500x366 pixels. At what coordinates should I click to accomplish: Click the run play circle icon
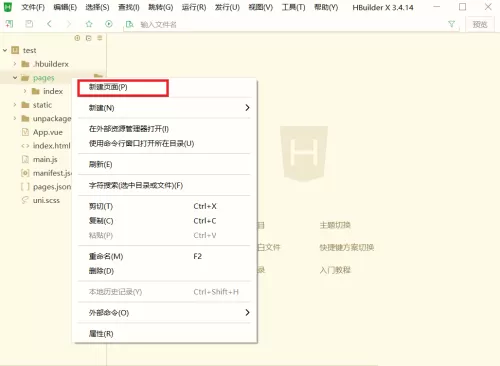pos(109,24)
